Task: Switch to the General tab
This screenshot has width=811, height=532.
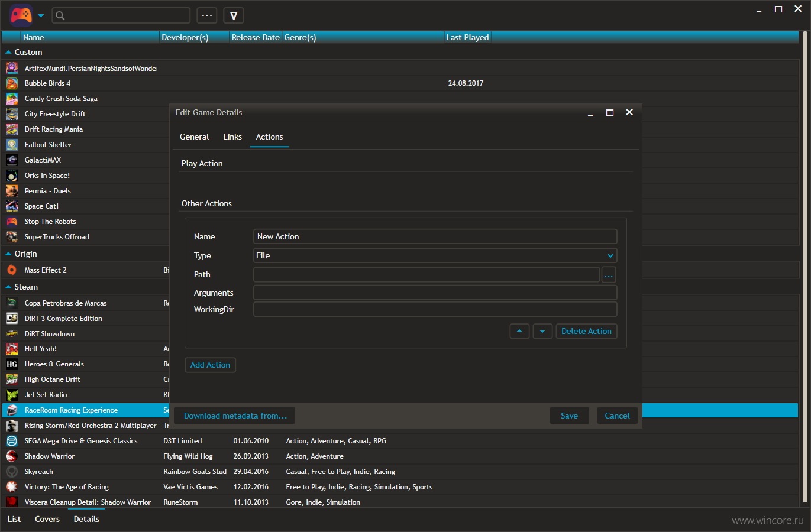Action: 194,137
